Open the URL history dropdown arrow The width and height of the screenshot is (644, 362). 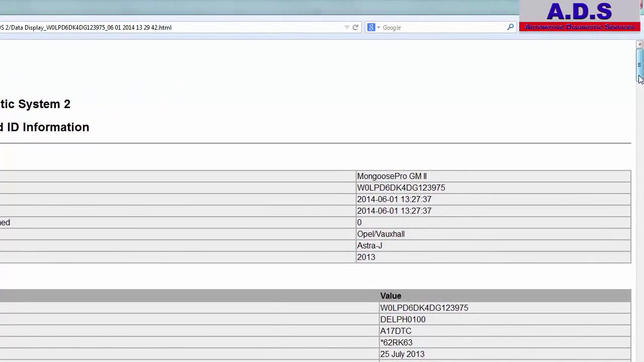pos(347,28)
